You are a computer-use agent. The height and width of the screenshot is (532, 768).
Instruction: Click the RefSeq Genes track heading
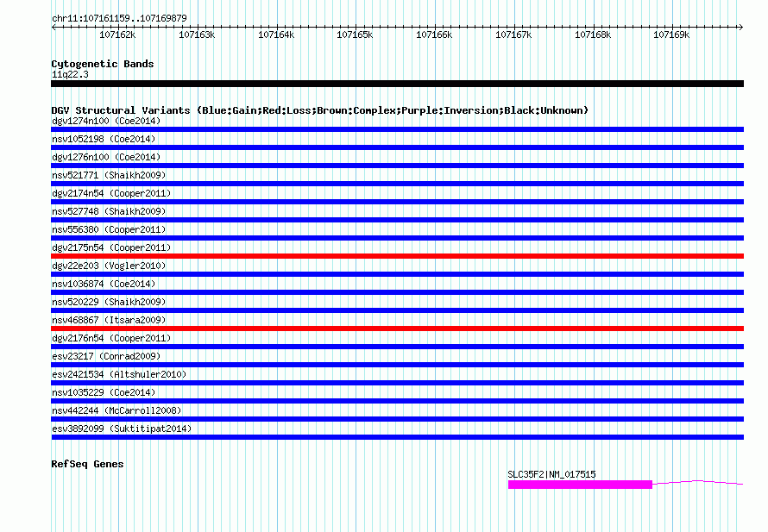pyautogui.click(x=87, y=464)
